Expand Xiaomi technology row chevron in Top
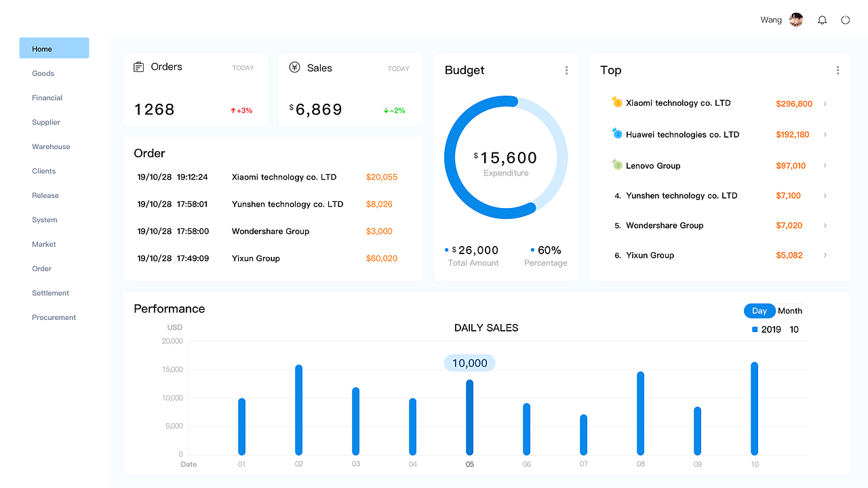 pyautogui.click(x=825, y=104)
